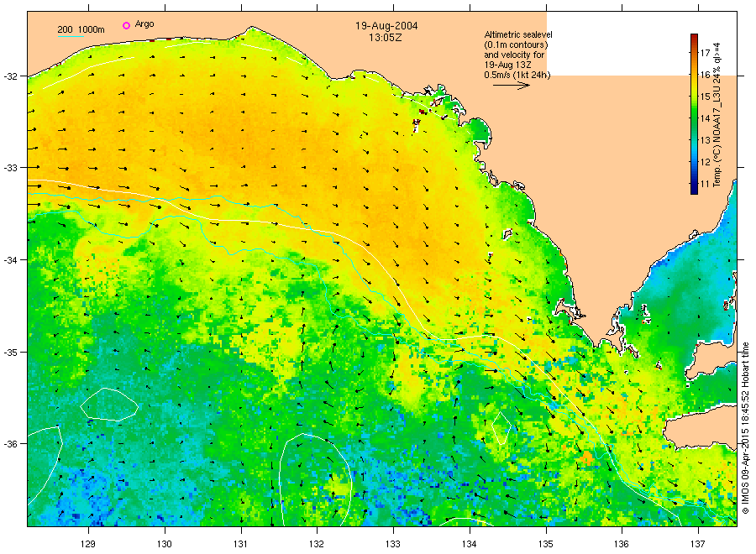
Task: Click latitude axis label "-32"
Action: [x=9, y=76]
